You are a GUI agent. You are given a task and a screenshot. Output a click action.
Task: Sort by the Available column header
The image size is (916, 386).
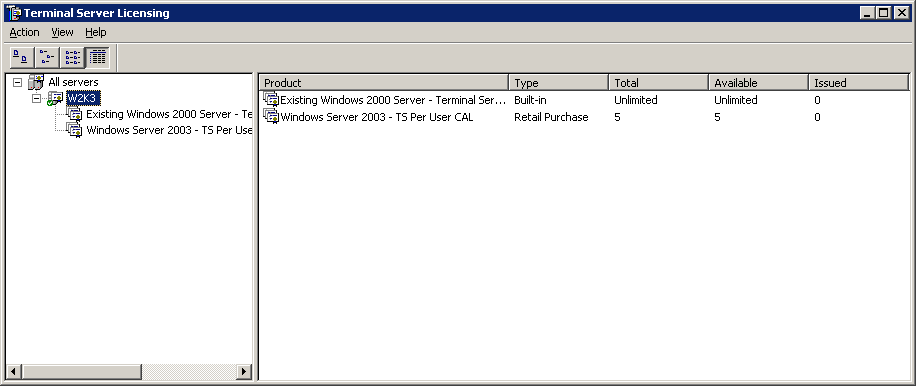758,82
